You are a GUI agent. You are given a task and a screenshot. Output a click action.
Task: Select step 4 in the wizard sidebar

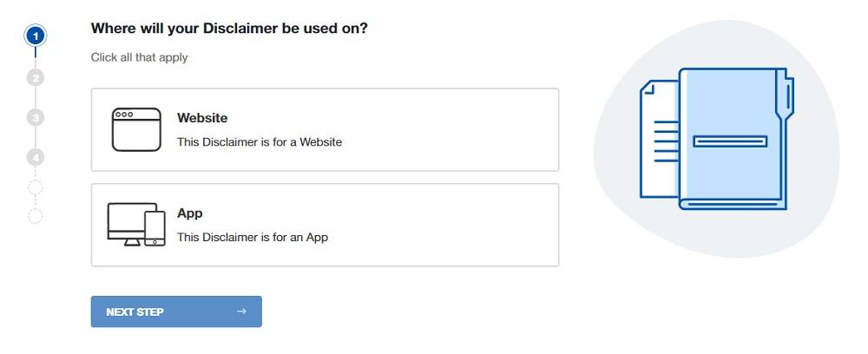[36, 158]
